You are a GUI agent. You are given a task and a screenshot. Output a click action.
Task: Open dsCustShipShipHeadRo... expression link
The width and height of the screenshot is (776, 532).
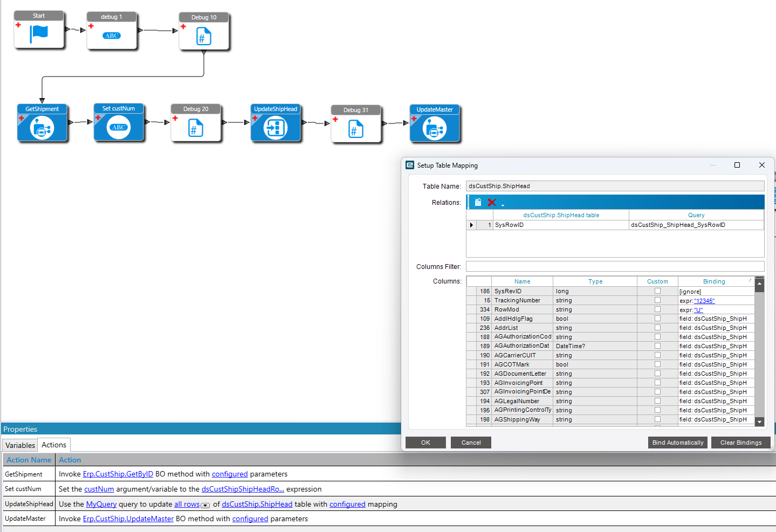pyautogui.click(x=243, y=489)
